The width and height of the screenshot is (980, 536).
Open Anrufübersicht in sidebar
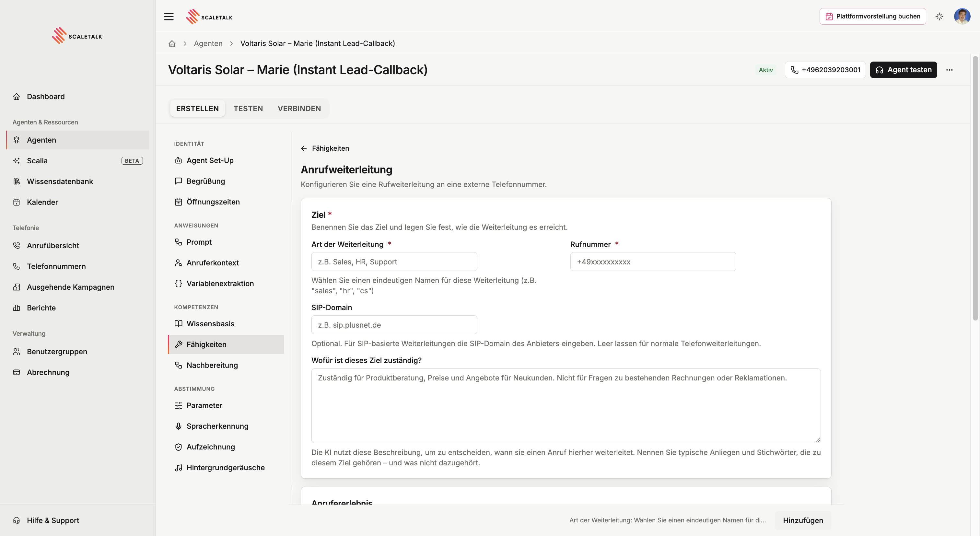[77, 245]
